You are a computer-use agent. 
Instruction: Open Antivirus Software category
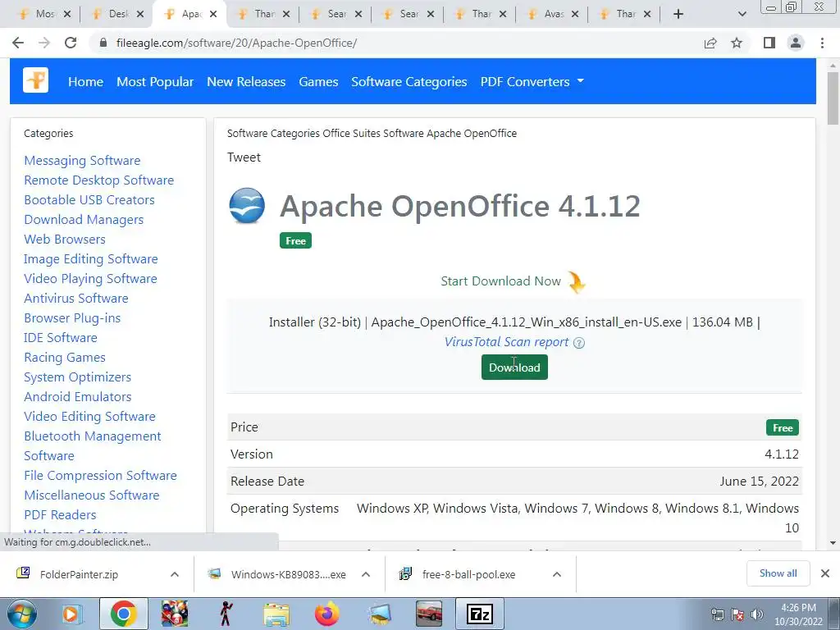(76, 299)
